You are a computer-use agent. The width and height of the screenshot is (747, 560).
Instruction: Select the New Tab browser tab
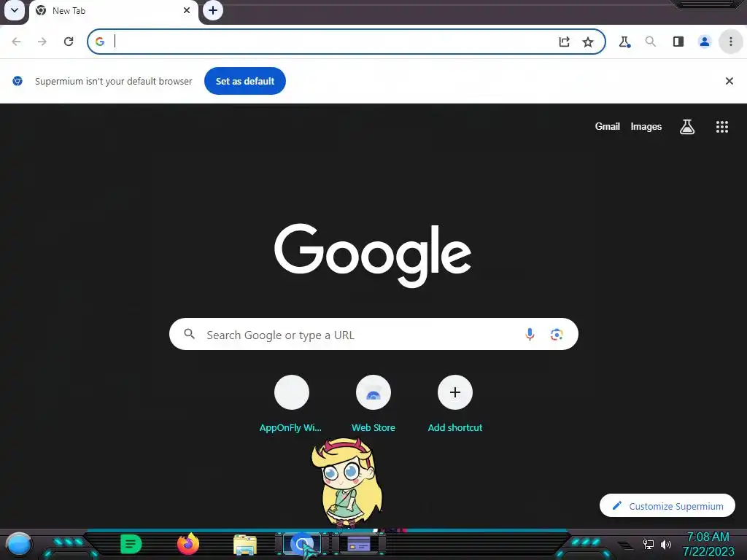(113, 12)
